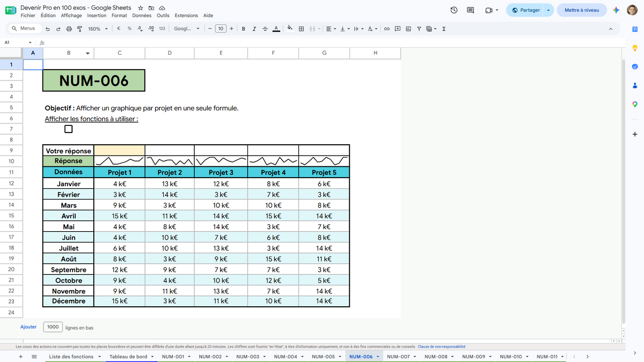Open horizontal align dropdown
644x362 pixels.
[331, 29]
